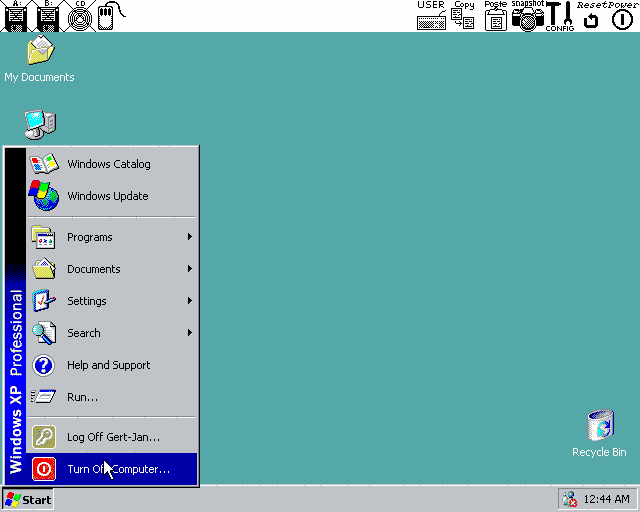Image resolution: width=640 pixels, height=512 pixels.
Task: Click the system tray alert icon
Action: click(x=570, y=499)
